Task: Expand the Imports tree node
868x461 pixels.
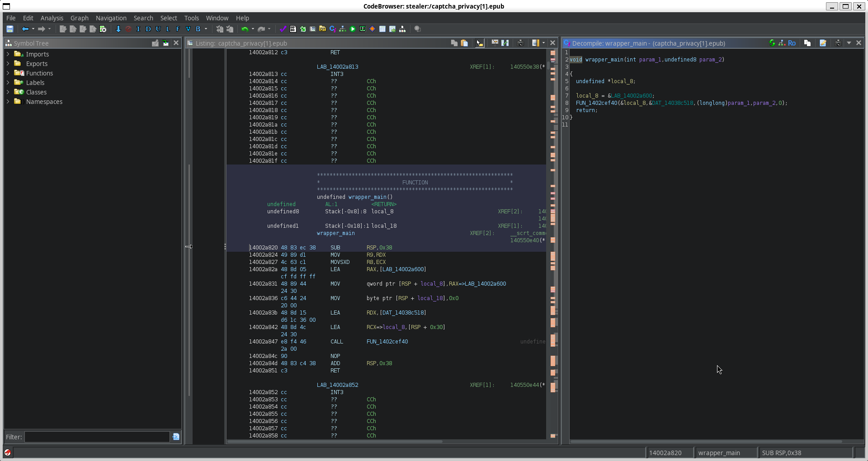Action: click(8, 54)
